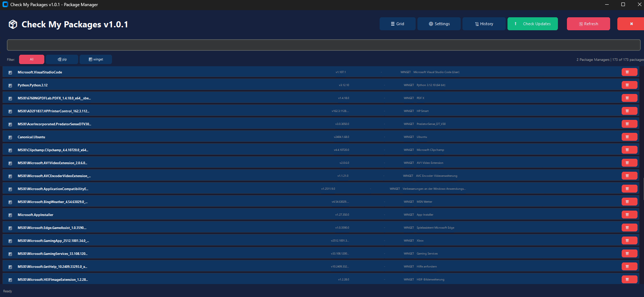Delete the Edge GameAssist package via trash button

pos(629,228)
